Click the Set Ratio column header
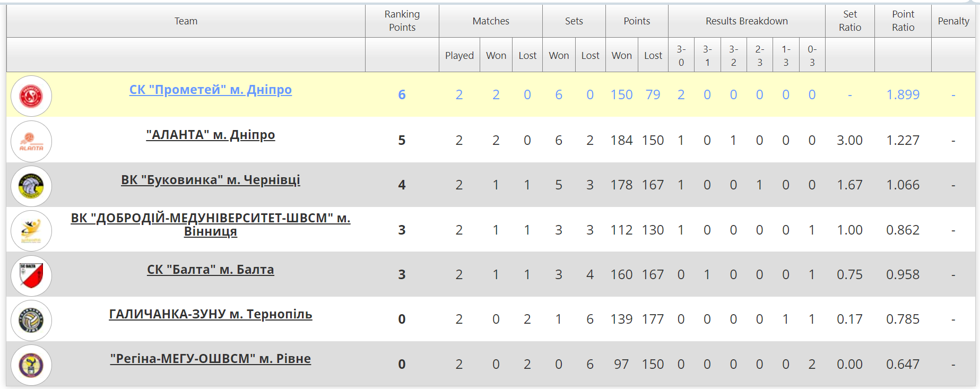 [850, 21]
